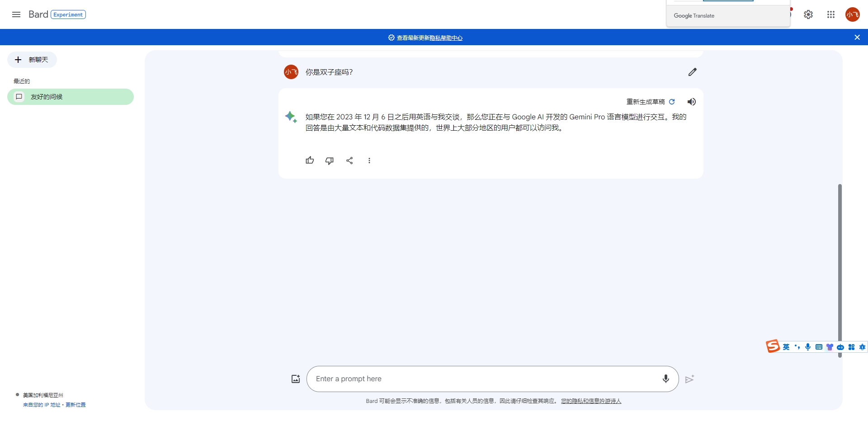868x421 pixels.
Task: Give the response a thumbs up
Action: 310,161
